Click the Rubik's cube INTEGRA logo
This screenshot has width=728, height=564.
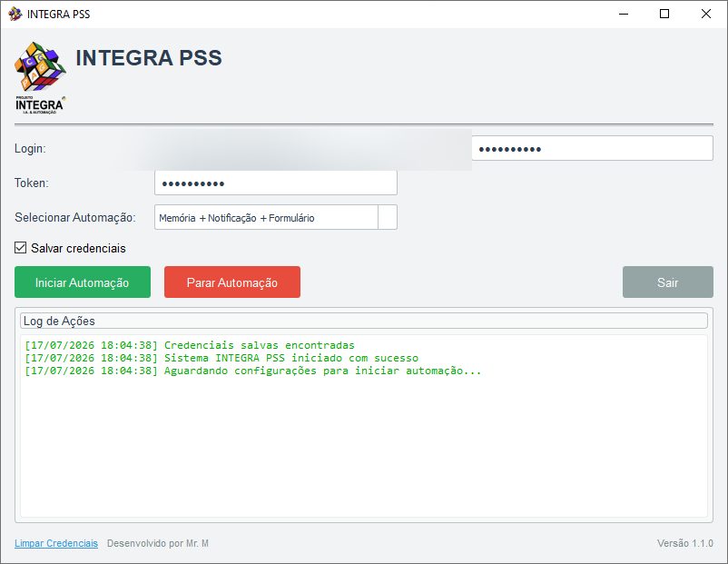40,78
